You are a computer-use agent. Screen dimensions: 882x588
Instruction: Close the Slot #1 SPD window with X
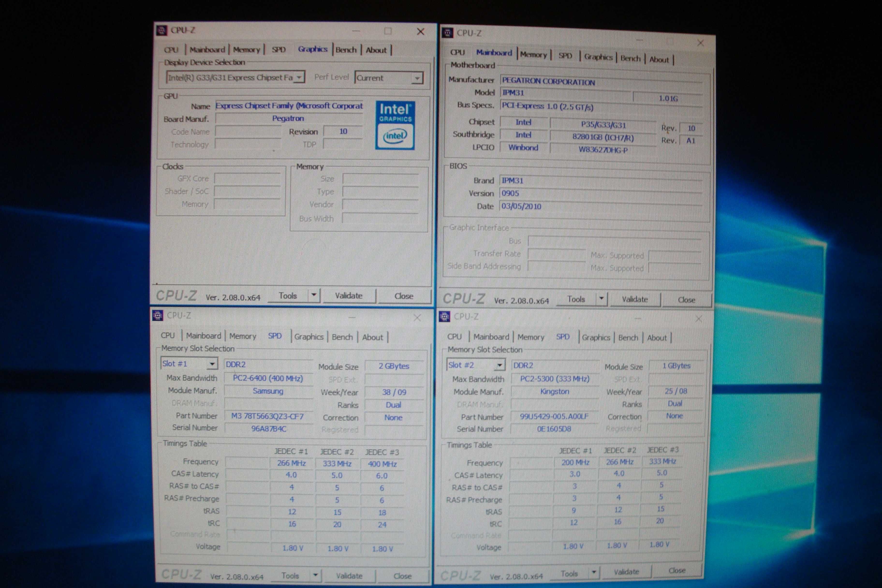[417, 318]
